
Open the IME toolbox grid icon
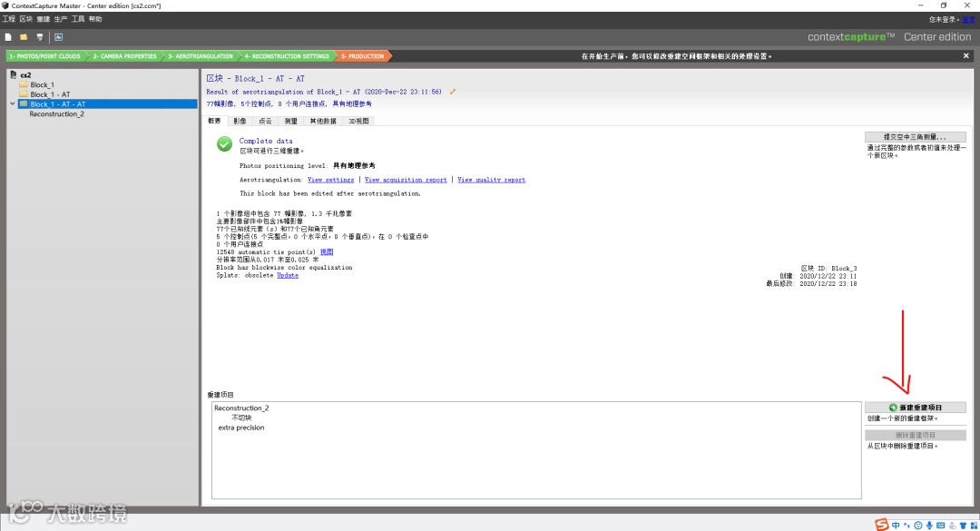pyautogui.click(x=974, y=526)
